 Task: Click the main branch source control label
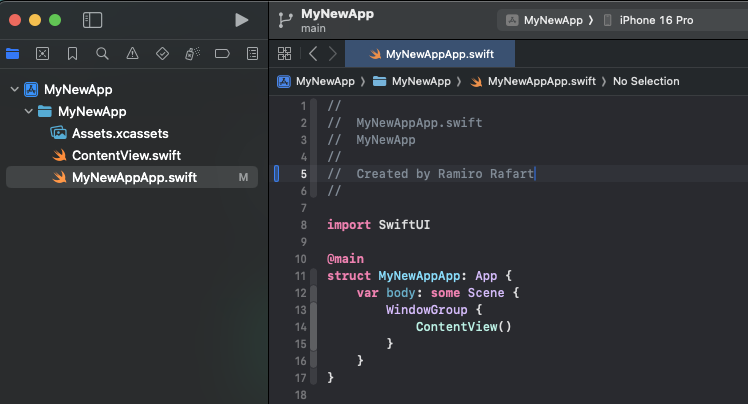tap(313, 28)
